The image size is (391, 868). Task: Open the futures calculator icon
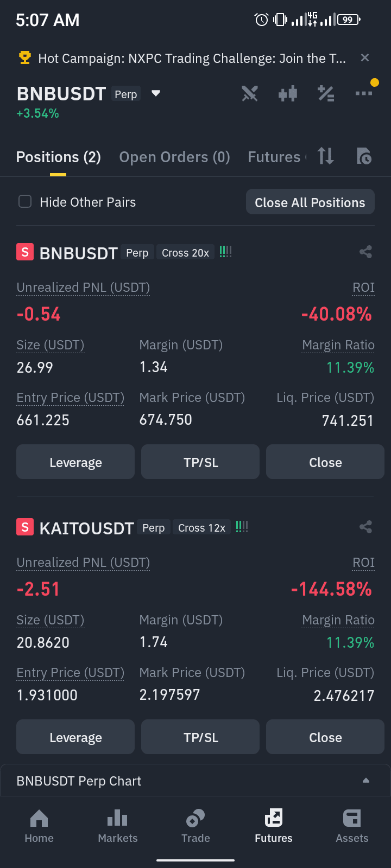(x=326, y=94)
